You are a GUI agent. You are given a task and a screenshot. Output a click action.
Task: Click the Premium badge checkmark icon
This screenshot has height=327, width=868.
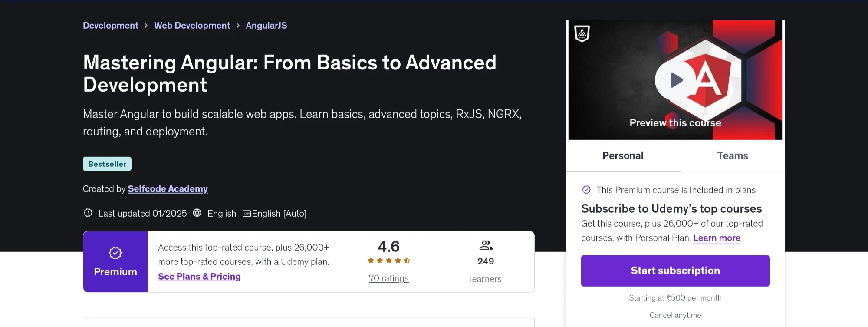click(115, 253)
